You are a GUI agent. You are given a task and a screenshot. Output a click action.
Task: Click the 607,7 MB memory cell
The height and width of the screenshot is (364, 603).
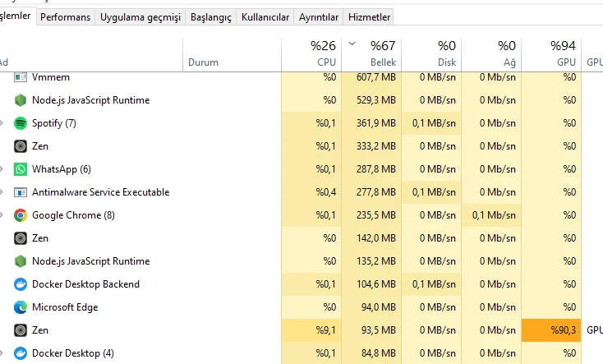pos(371,77)
